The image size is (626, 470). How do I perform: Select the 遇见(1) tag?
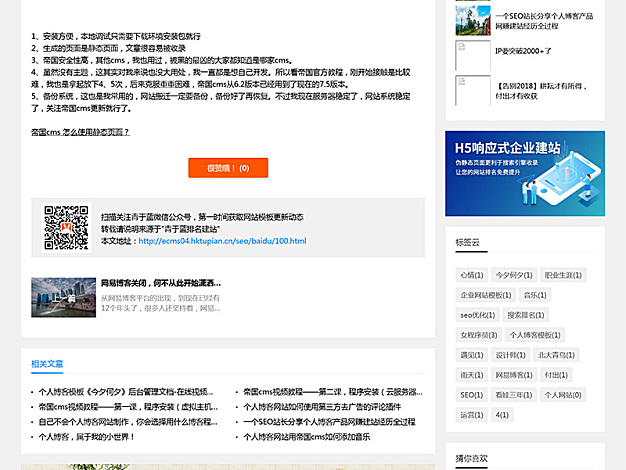click(471, 355)
